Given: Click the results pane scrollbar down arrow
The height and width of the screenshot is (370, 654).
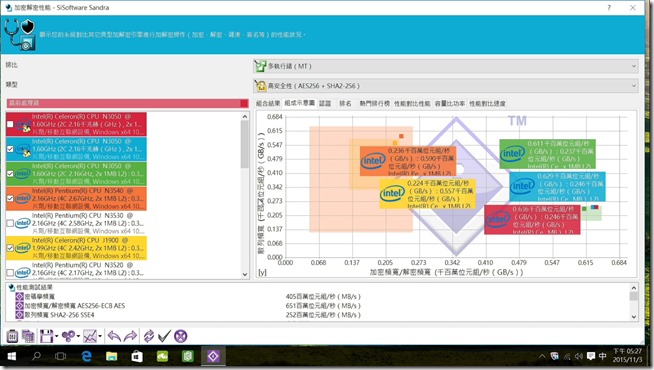Looking at the screenshot, I should [634, 317].
